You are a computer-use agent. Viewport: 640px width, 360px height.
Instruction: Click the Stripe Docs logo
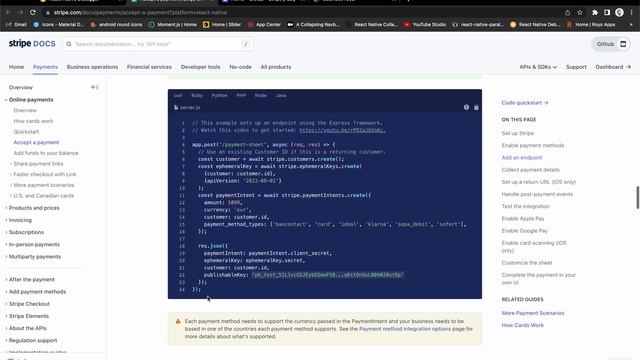(32, 43)
